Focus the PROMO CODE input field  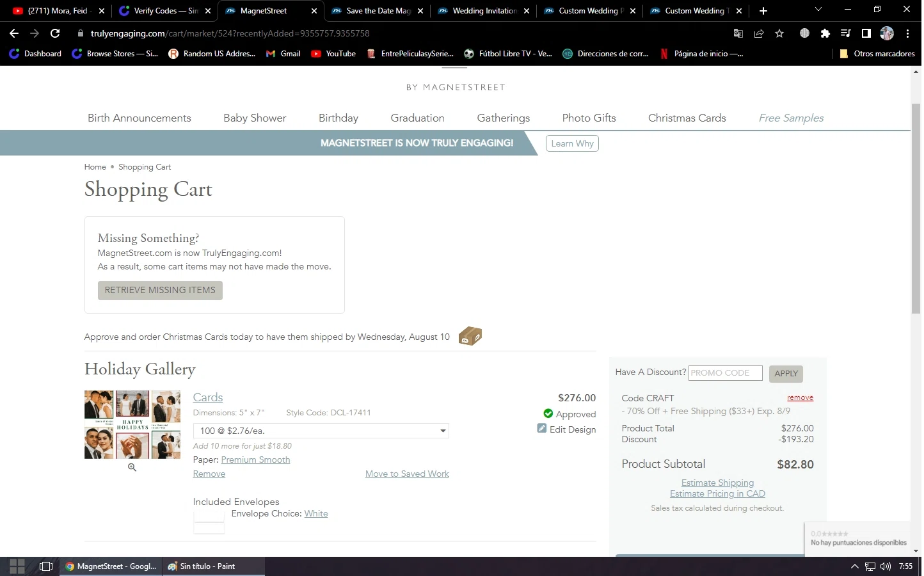[726, 372]
